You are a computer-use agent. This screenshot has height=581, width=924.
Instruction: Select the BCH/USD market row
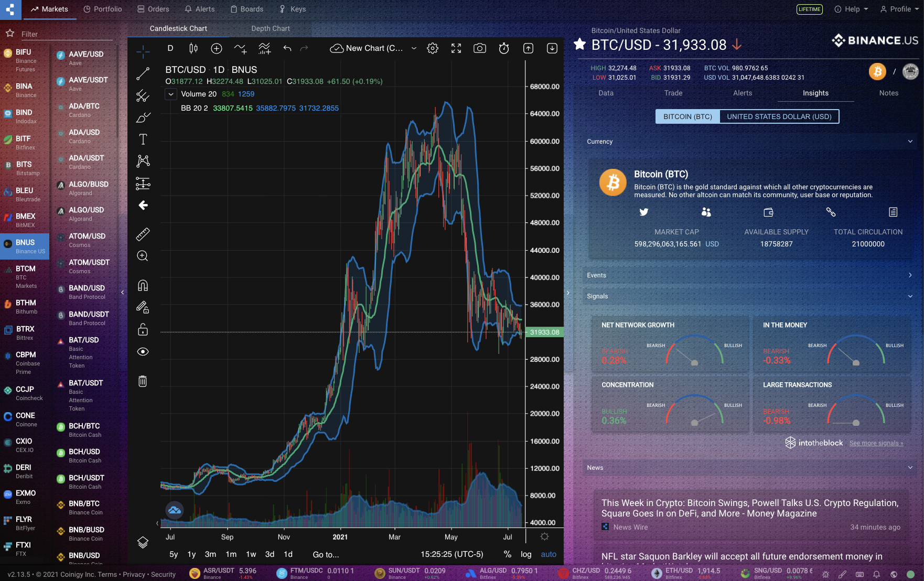click(x=84, y=456)
